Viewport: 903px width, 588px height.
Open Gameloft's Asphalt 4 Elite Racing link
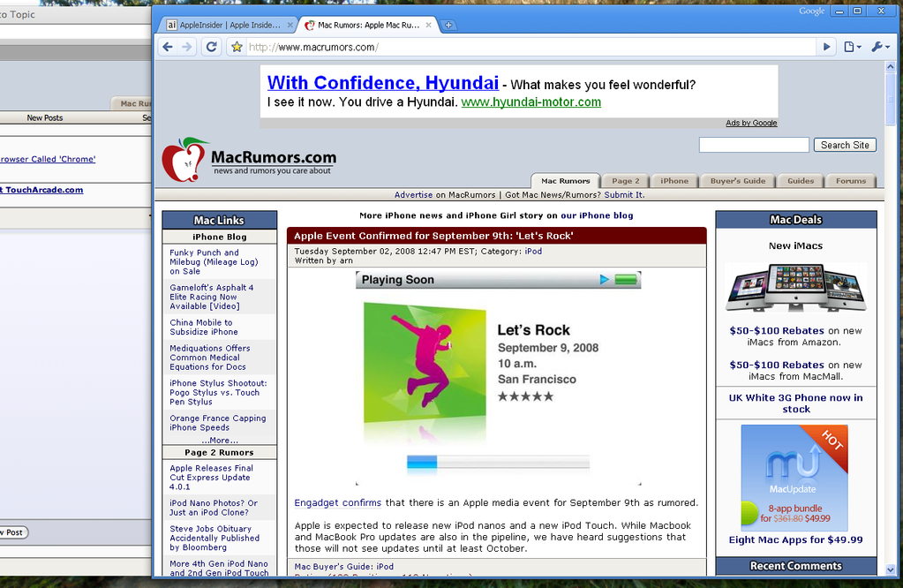pos(211,298)
